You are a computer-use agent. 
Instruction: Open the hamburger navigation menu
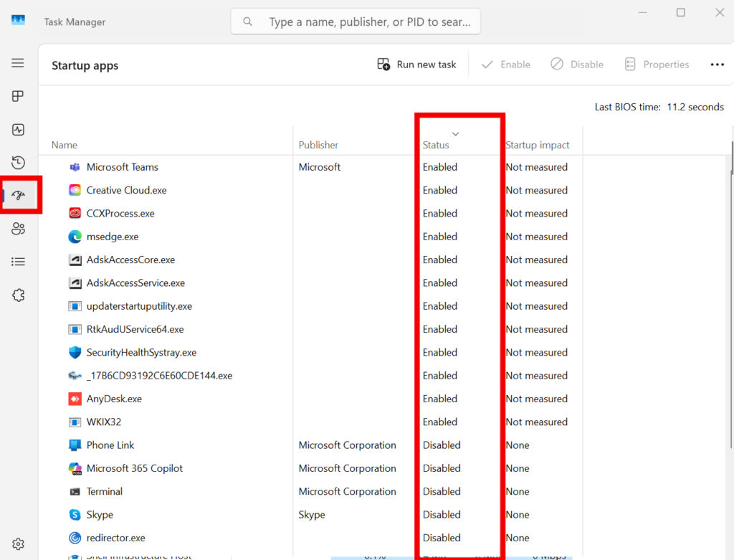tap(18, 63)
